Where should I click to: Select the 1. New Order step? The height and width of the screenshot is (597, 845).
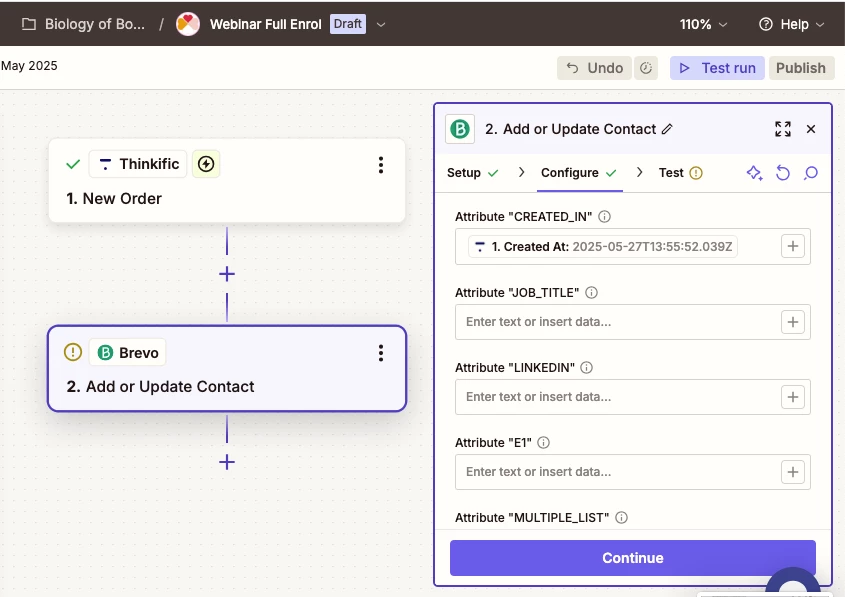(x=227, y=181)
